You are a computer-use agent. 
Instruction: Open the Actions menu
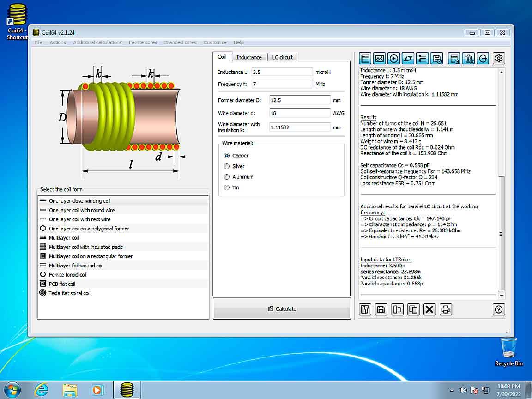coord(58,42)
